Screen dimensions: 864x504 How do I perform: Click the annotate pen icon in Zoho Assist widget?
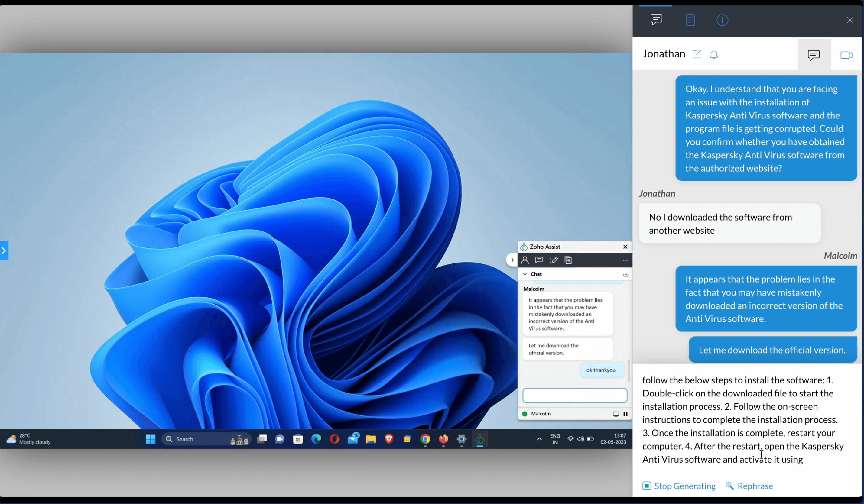click(553, 260)
